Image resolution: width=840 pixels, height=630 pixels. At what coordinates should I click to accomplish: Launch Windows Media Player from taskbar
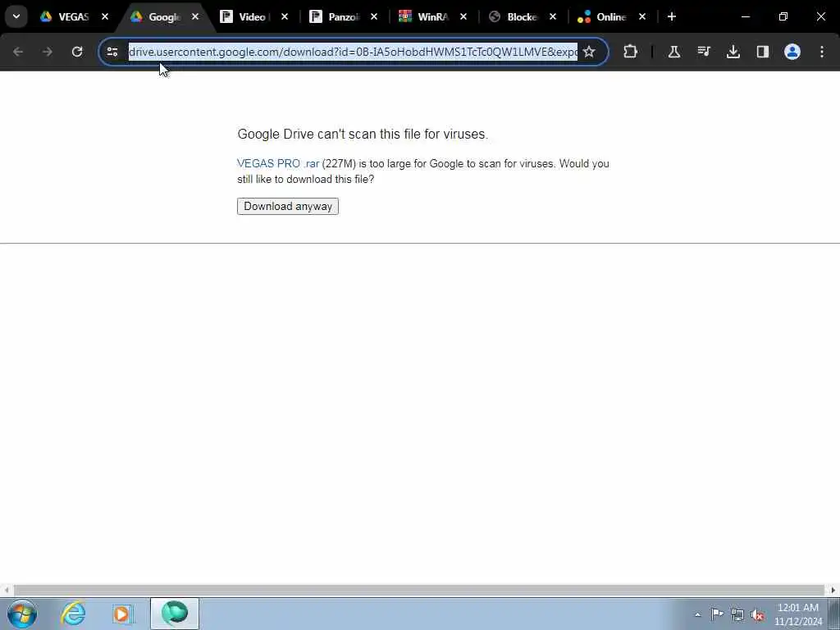pyautogui.click(x=123, y=614)
